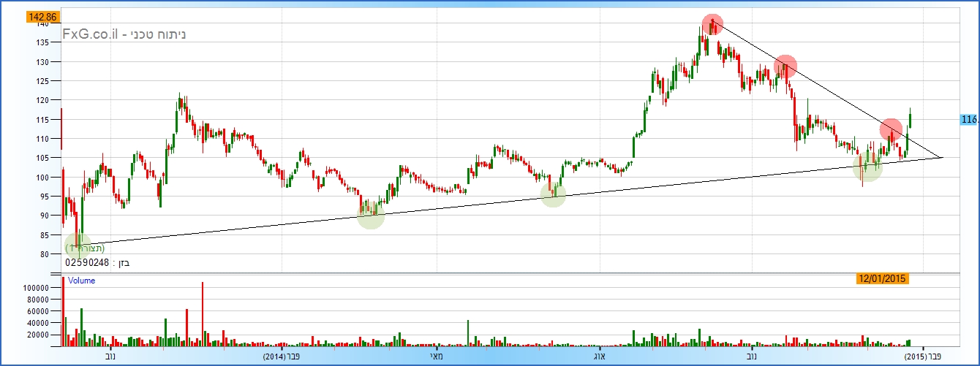The image size is (980, 366).
Task: Click the 100 price axis value
Action: [x=42, y=178]
